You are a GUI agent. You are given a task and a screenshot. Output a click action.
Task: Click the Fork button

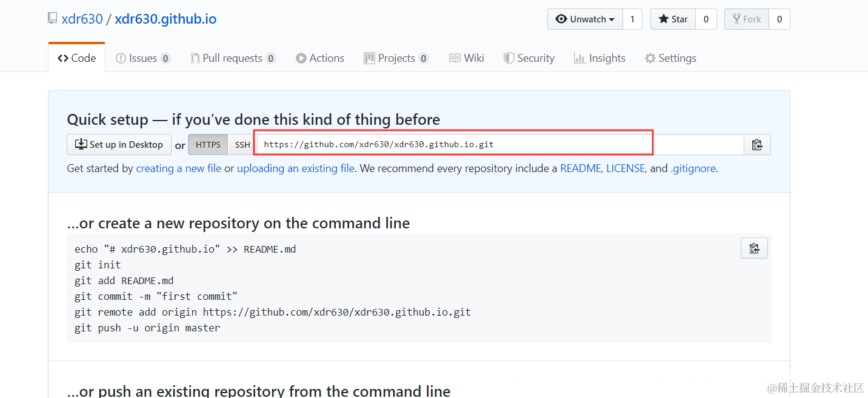(x=747, y=19)
